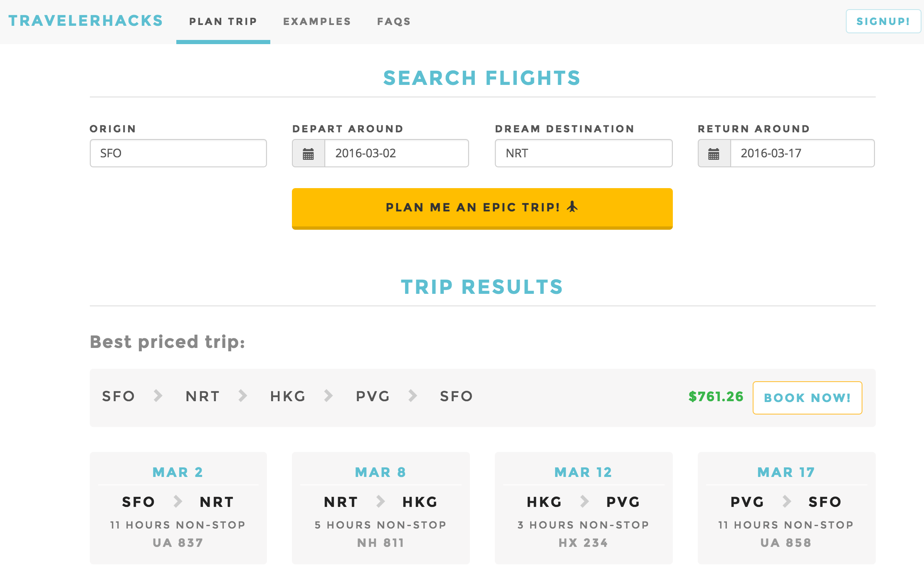
Task: Click the Depart Around calendar icon
Action: pos(308,154)
